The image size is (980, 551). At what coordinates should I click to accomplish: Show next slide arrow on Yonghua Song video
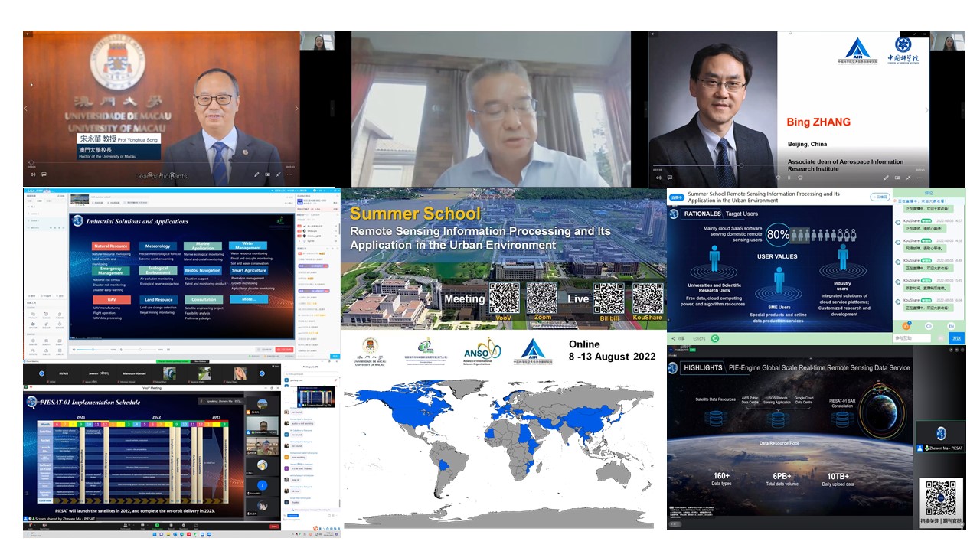(297, 109)
